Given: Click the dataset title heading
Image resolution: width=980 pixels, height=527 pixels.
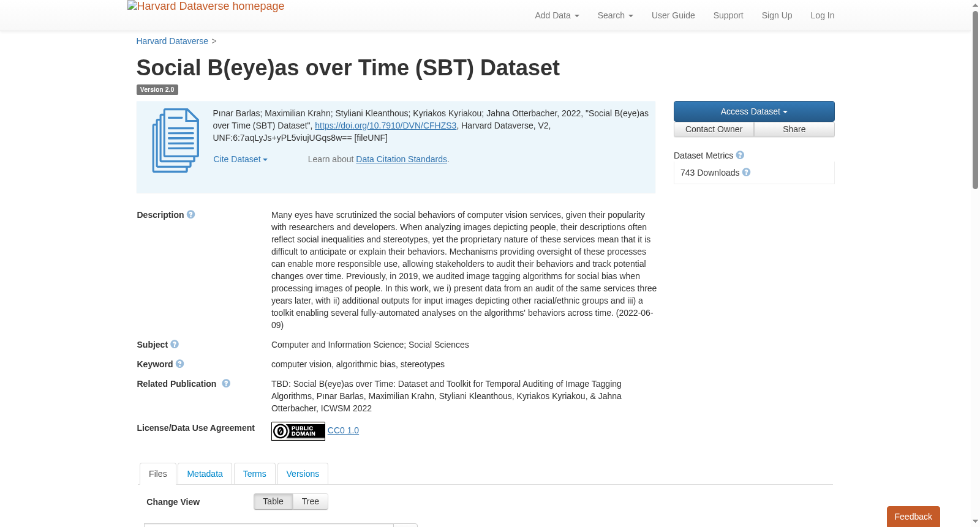Looking at the screenshot, I should 348,68.
